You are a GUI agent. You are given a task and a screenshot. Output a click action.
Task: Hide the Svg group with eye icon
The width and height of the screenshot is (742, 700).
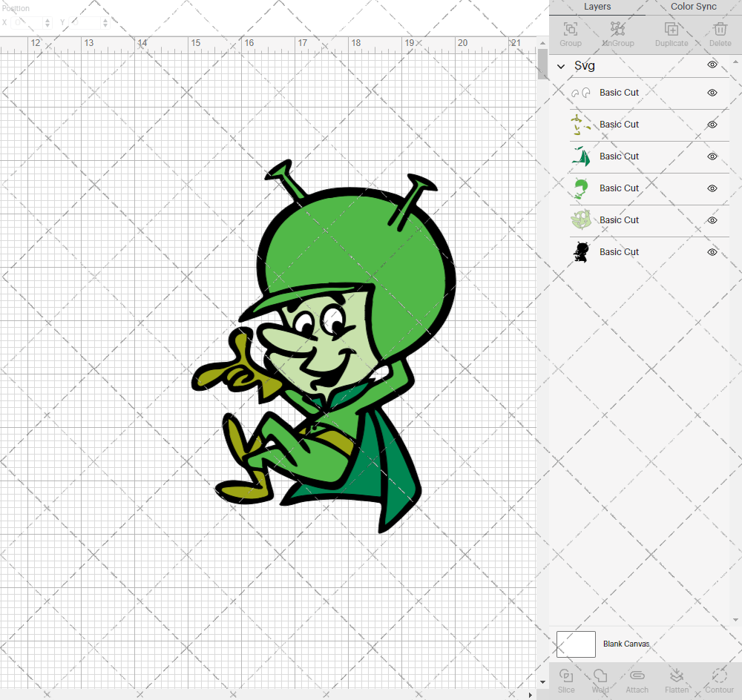(712, 65)
